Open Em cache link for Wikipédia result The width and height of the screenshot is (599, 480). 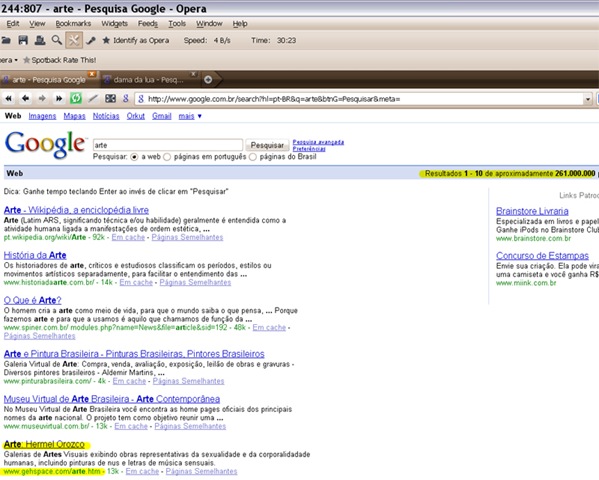click(128, 237)
